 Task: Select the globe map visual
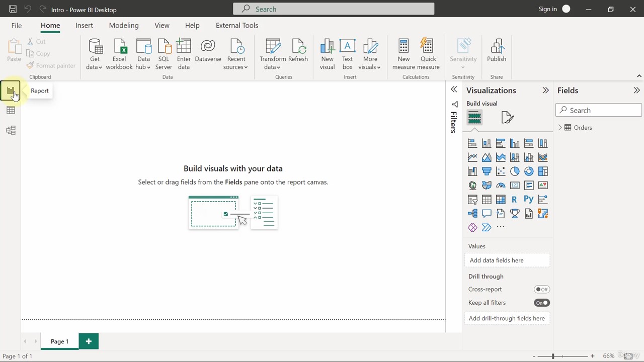tap(472, 186)
